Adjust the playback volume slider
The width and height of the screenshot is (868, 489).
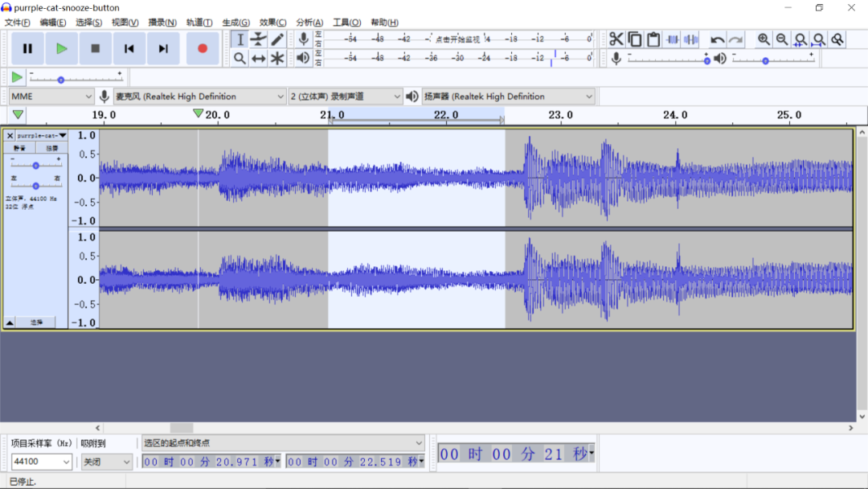[x=773, y=60]
